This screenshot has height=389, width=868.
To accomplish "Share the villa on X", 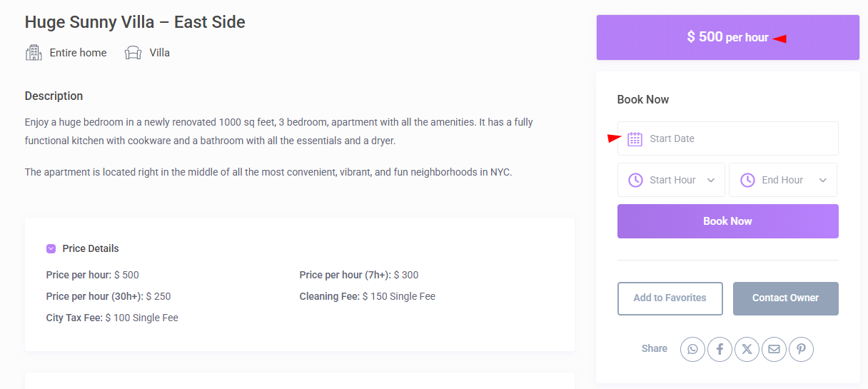I will pyautogui.click(x=747, y=349).
